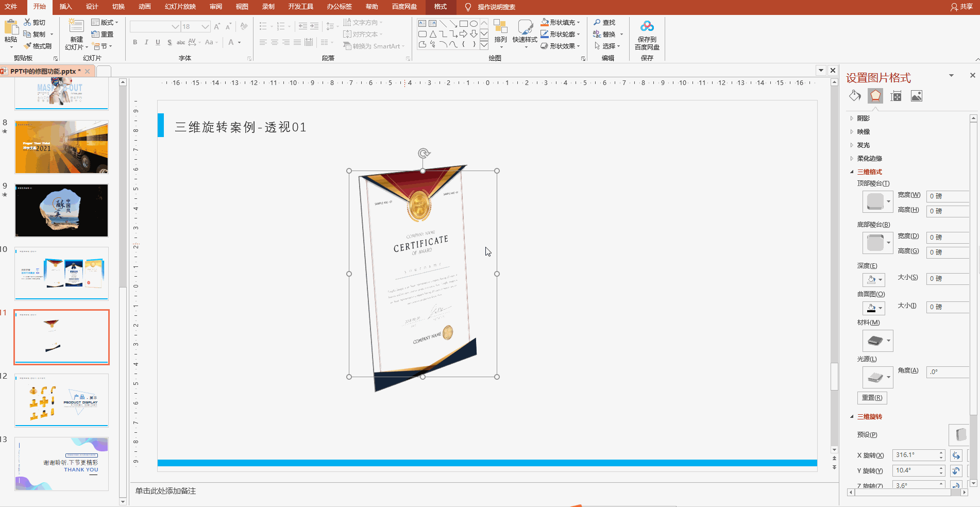
Task: Click the rotate-left icon beside X rotation
Action: click(x=956, y=455)
